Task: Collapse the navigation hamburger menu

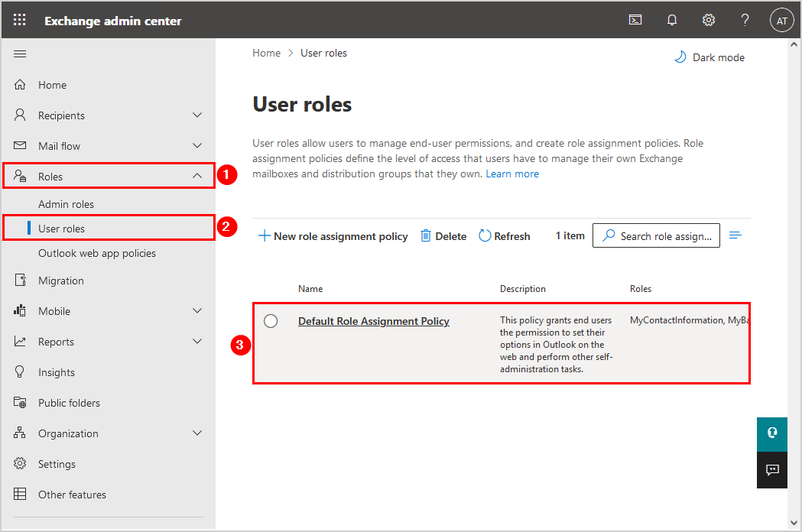Action: point(20,54)
